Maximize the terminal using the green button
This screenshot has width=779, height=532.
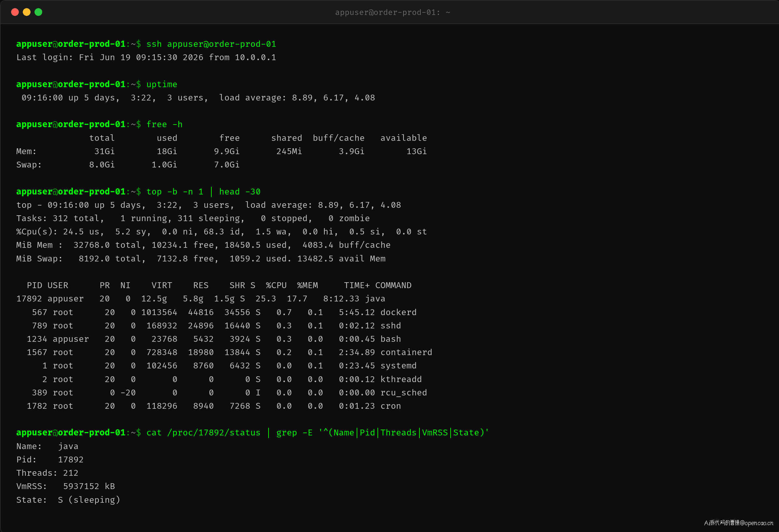pos(39,12)
